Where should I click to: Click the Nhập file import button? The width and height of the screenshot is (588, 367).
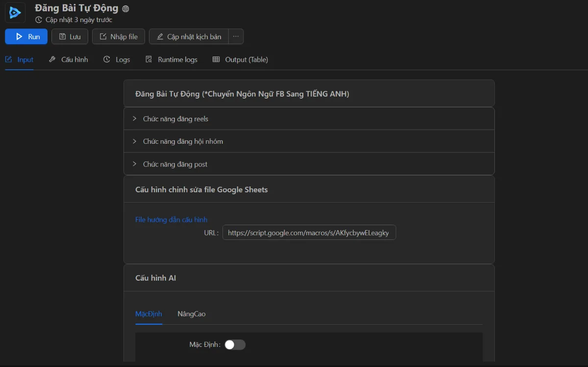(x=118, y=37)
